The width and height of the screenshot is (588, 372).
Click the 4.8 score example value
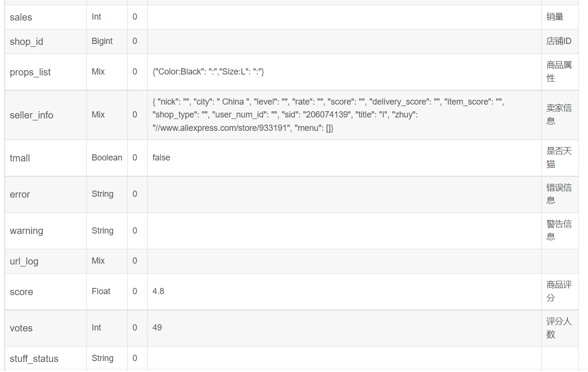(x=159, y=291)
